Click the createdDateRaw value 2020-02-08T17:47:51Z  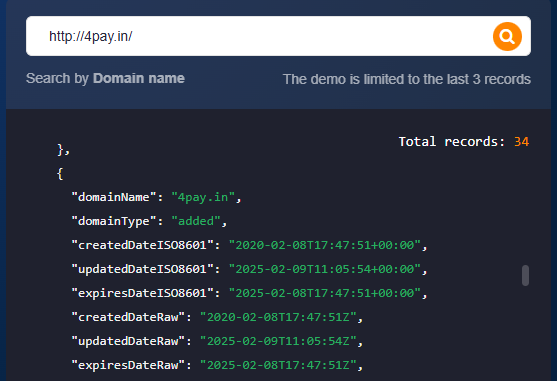click(278, 317)
